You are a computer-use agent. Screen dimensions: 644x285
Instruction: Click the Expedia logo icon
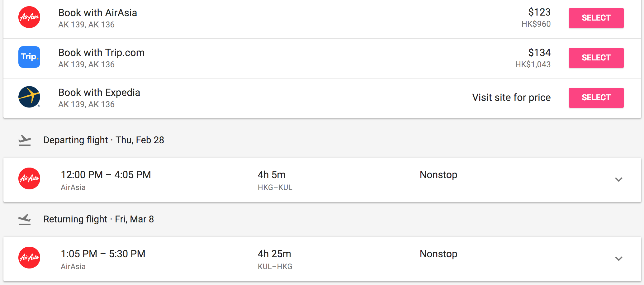point(29,97)
